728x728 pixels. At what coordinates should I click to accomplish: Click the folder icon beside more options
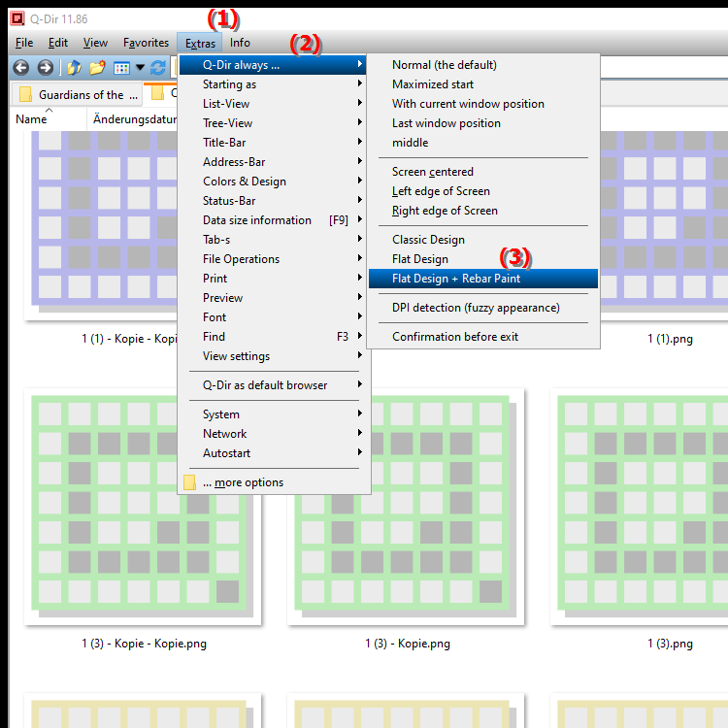(189, 482)
